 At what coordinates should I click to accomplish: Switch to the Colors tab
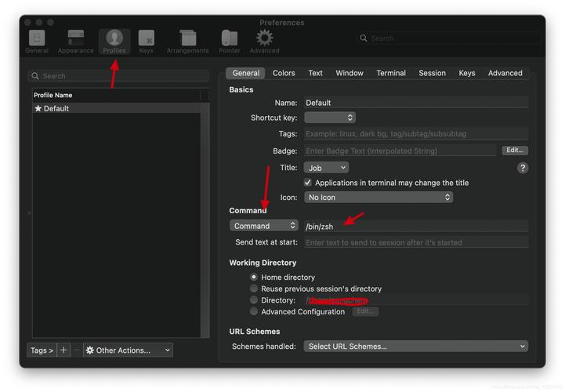pos(284,73)
